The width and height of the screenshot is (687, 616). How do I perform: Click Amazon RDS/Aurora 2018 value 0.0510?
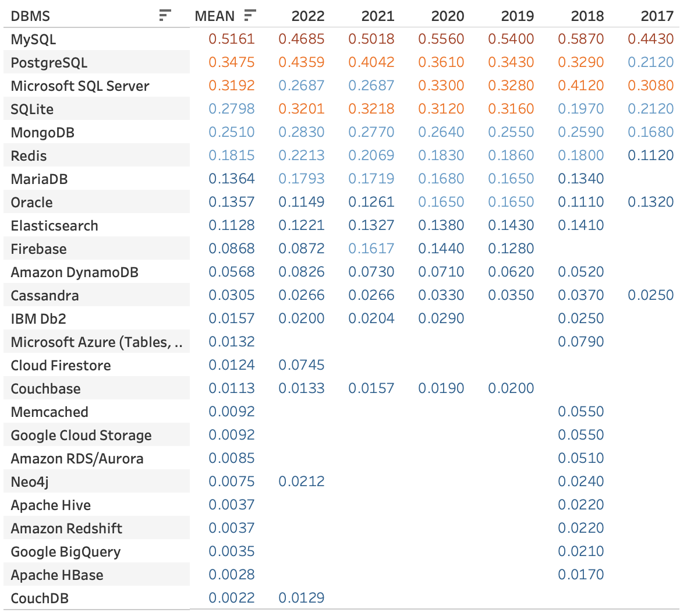[581, 458]
